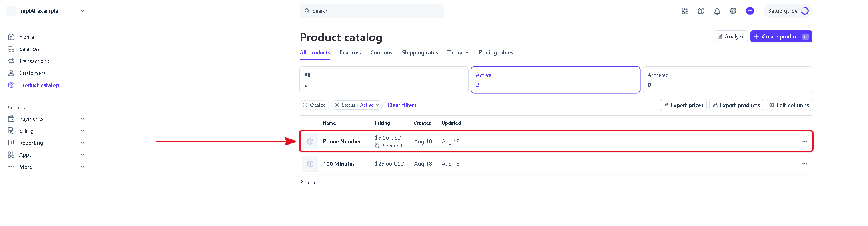Open the Edit columns button
868x226 pixels.
[x=789, y=105]
